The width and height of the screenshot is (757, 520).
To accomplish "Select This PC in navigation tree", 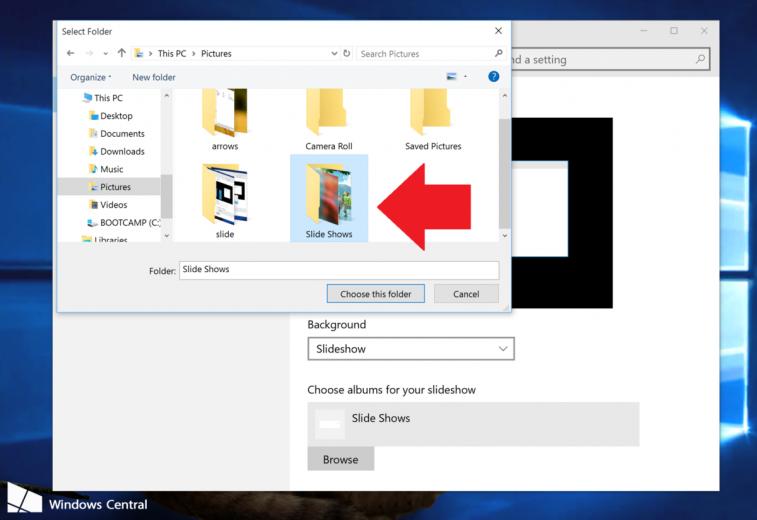I will tap(102, 98).
